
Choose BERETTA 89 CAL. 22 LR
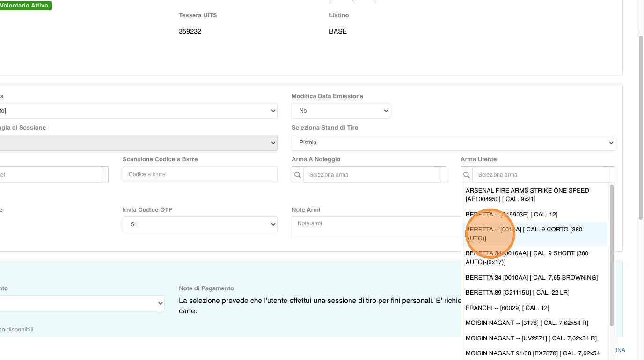[517, 293]
